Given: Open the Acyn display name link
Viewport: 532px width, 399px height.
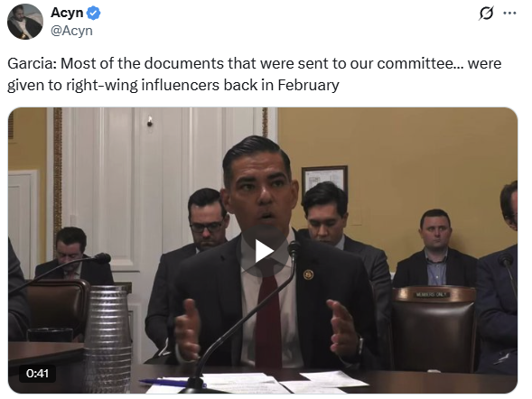Looking at the screenshot, I should pos(67,13).
